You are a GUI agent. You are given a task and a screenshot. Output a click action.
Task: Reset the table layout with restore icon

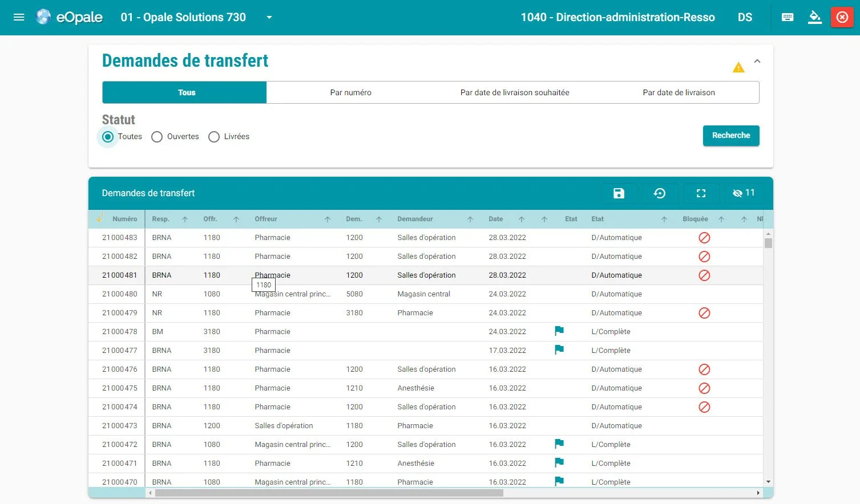coord(660,193)
